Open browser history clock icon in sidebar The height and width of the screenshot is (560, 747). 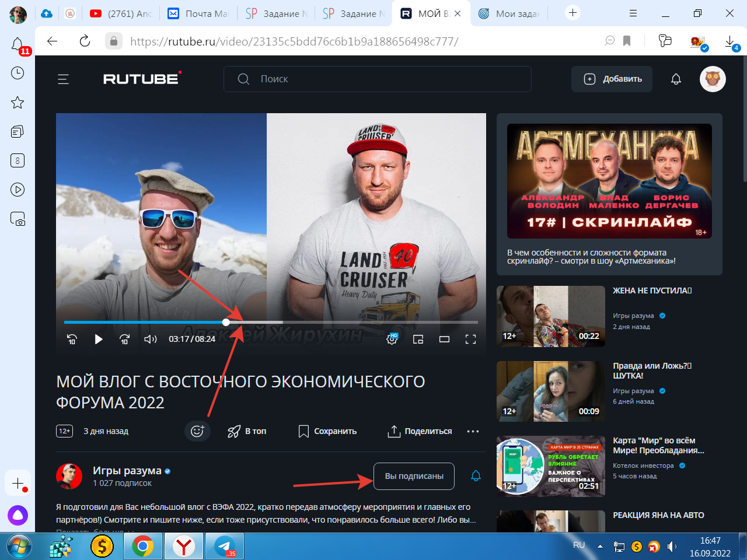pos(18,73)
